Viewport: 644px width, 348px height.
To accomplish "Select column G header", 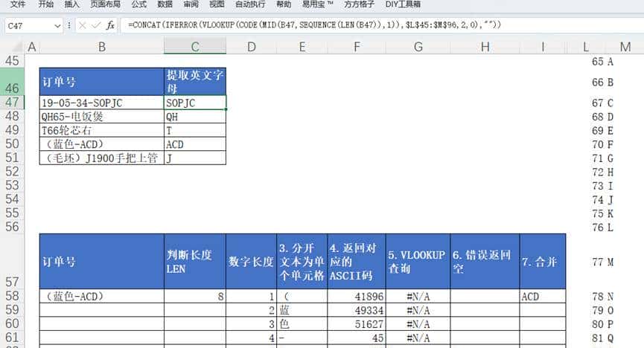I will coord(418,47).
